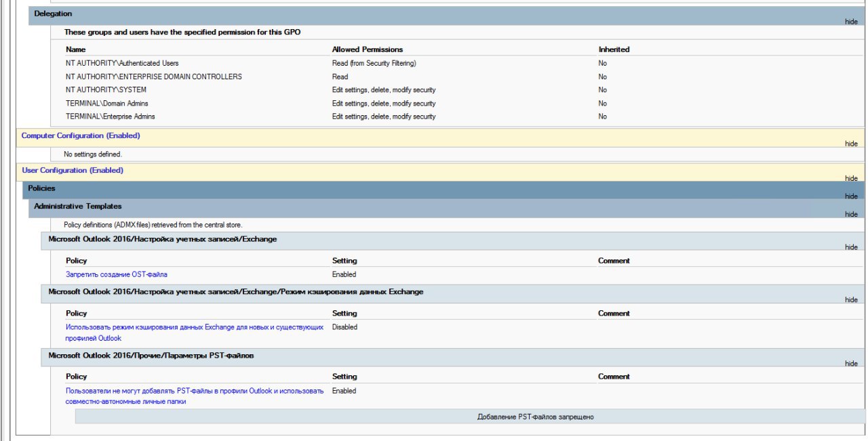Select NT AUTHORITY\ENTERPRISE DOMAIN CONTROLLERS name

pos(154,77)
